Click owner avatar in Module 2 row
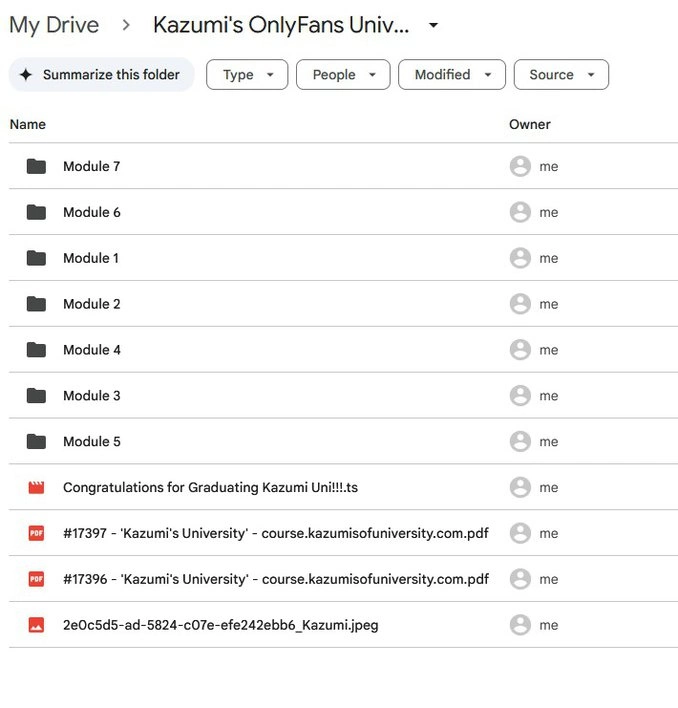678x708 pixels. tap(520, 304)
